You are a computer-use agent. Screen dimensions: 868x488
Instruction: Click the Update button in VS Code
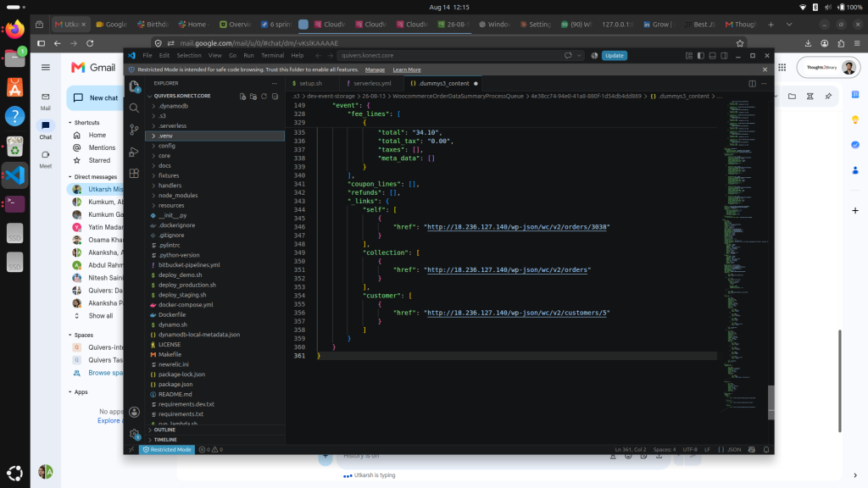[x=615, y=56]
